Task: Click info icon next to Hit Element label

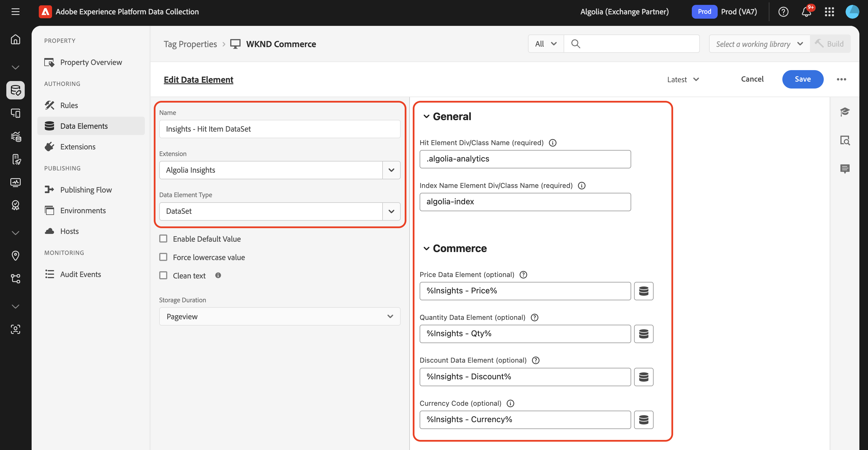Action: [x=553, y=143]
